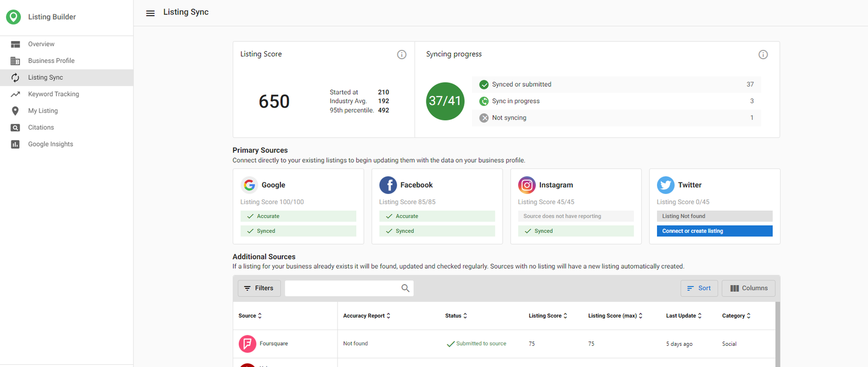Click the Foursquare source icon
Image resolution: width=868 pixels, height=367 pixels.
click(x=247, y=344)
